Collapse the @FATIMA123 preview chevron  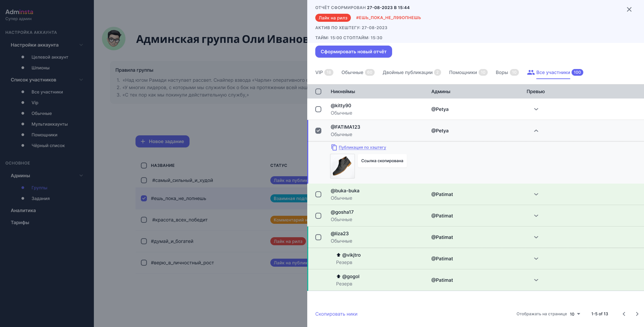click(536, 131)
